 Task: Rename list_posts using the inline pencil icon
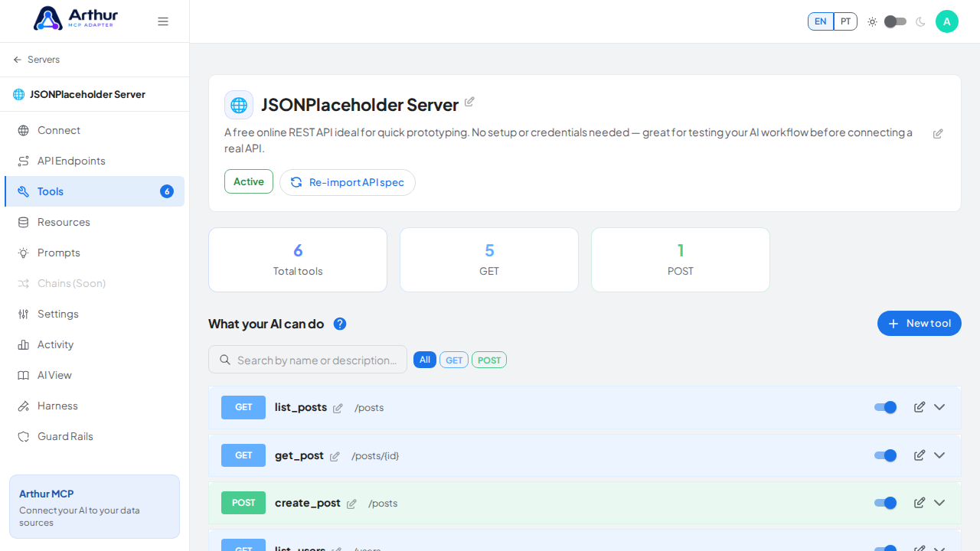pos(338,409)
